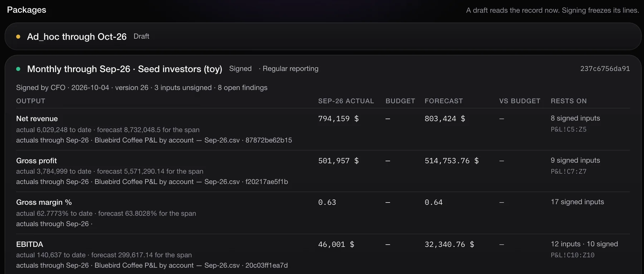Select the Net revenue row name
Screen dimensions: 644x274
[37, 118]
